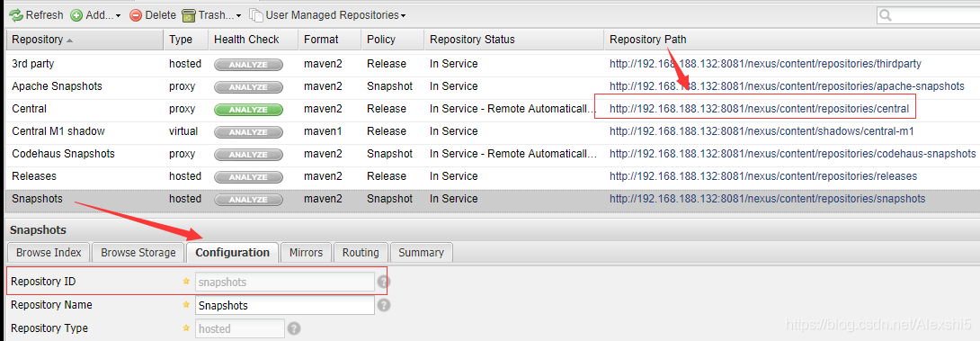Click help icon beside Repository Name

[x=384, y=305]
